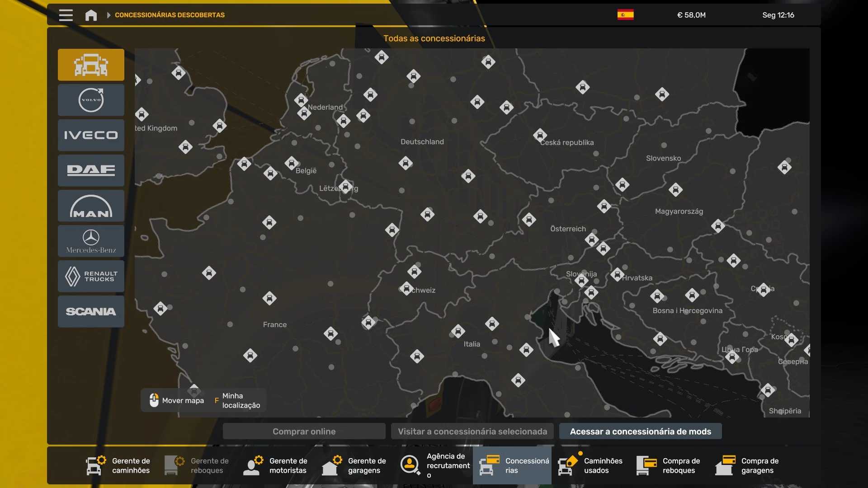Click the Nederland map label
Image resolution: width=868 pixels, height=488 pixels.
click(325, 107)
